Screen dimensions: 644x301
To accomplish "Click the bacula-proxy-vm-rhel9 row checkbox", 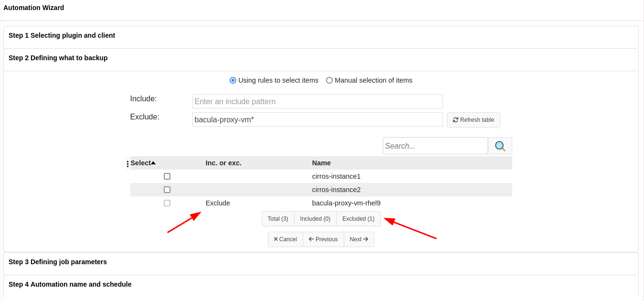I will pos(167,203).
